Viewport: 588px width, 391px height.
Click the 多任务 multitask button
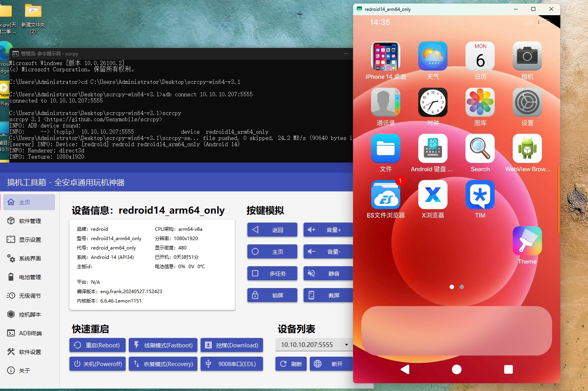(272, 274)
